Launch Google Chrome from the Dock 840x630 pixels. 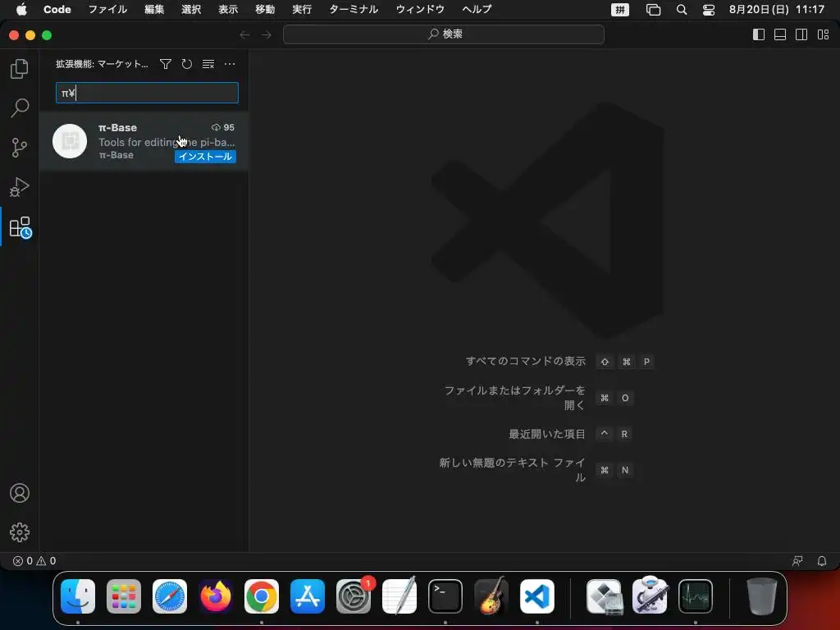(262, 596)
